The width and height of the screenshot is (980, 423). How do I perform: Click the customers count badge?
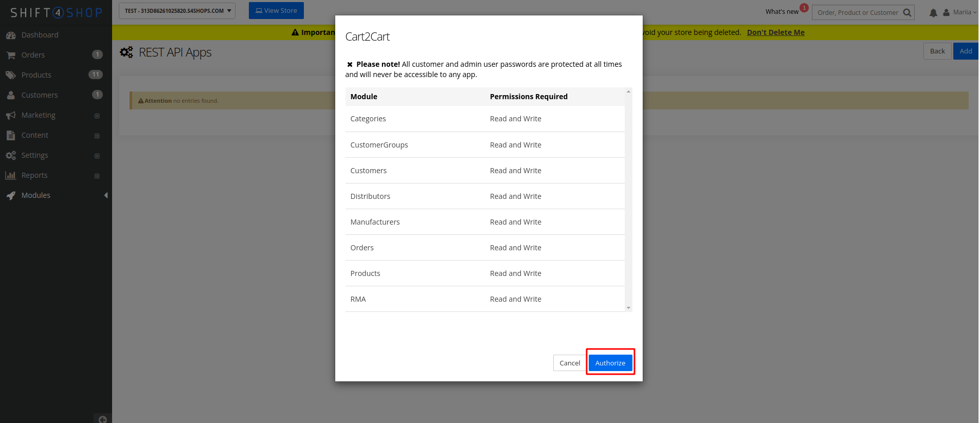(x=97, y=95)
